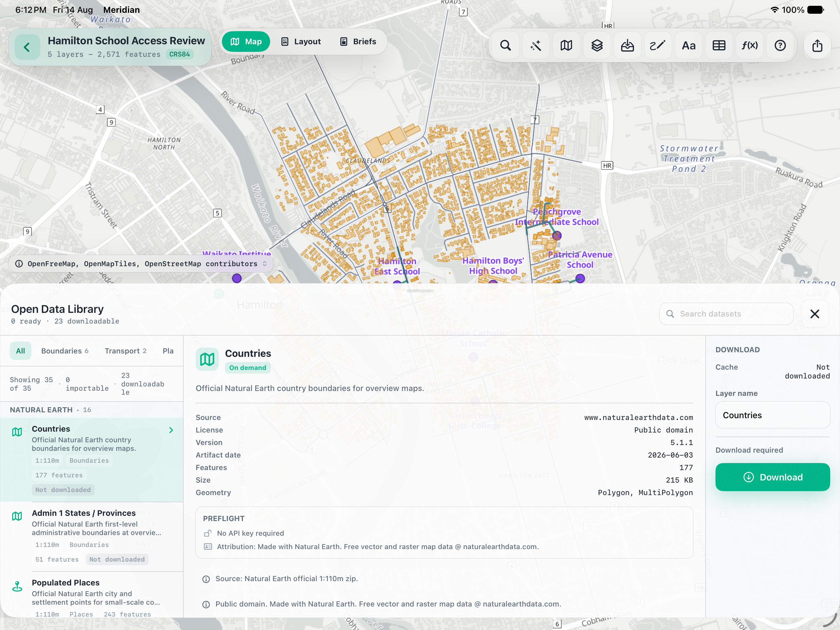Open the basemap toolbar icon
The height and width of the screenshot is (630, 840).
(566, 45)
